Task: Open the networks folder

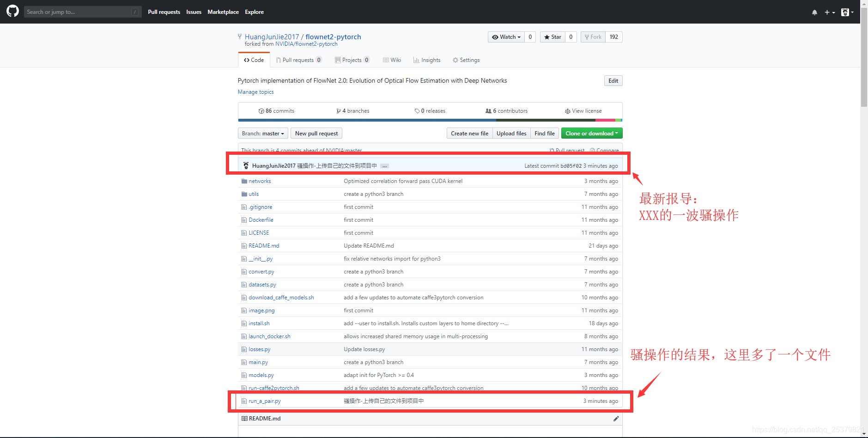Action: click(x=260, y=181)
